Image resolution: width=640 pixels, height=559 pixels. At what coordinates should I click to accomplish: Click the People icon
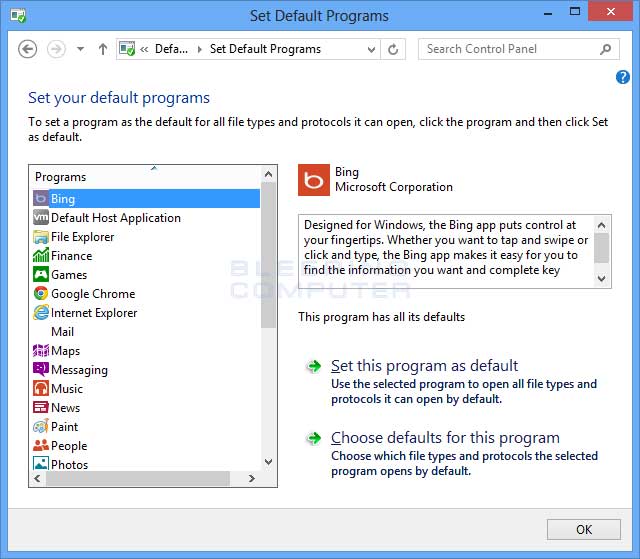tap(40, 445)
